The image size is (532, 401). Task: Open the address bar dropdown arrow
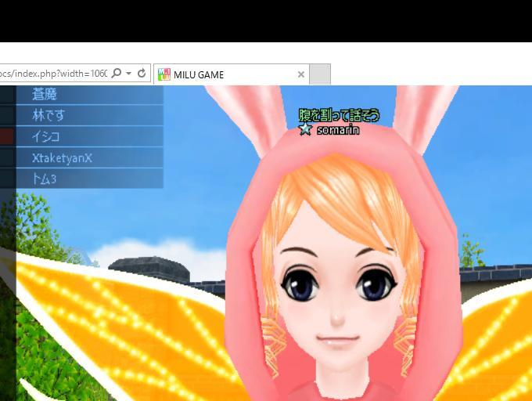pos(128,74)
